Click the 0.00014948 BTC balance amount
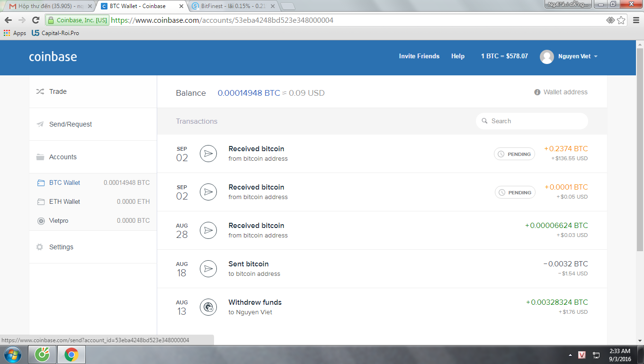The image size is (644, 364). point(249,93)
